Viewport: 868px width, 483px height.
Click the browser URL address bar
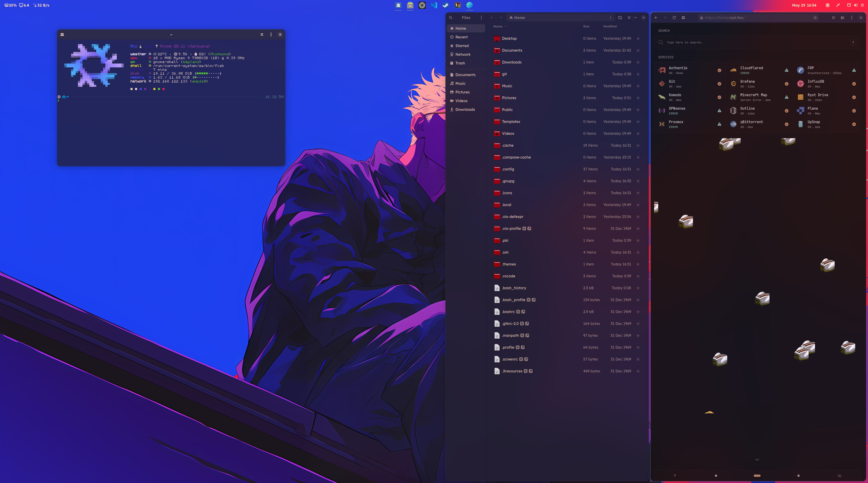(759, 18)
